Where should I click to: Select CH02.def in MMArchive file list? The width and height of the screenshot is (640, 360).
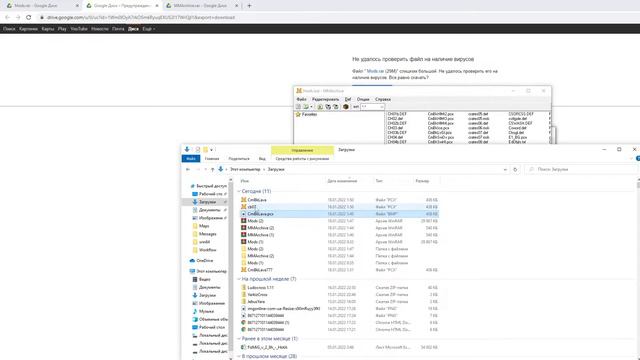395,118
